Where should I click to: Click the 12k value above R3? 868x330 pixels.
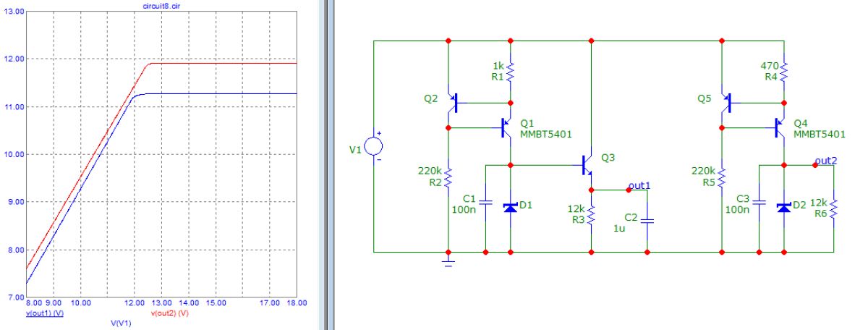pyautogui.click(x=575, y=209)
